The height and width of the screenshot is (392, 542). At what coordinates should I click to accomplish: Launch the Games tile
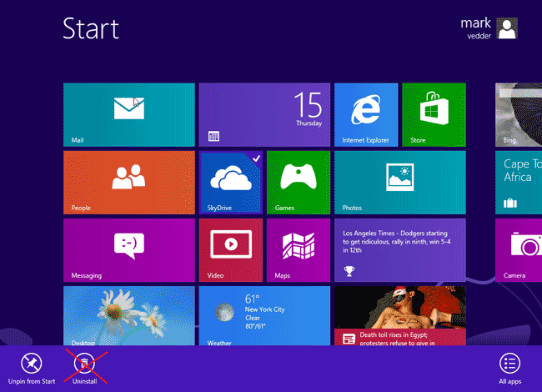(298, 182)
